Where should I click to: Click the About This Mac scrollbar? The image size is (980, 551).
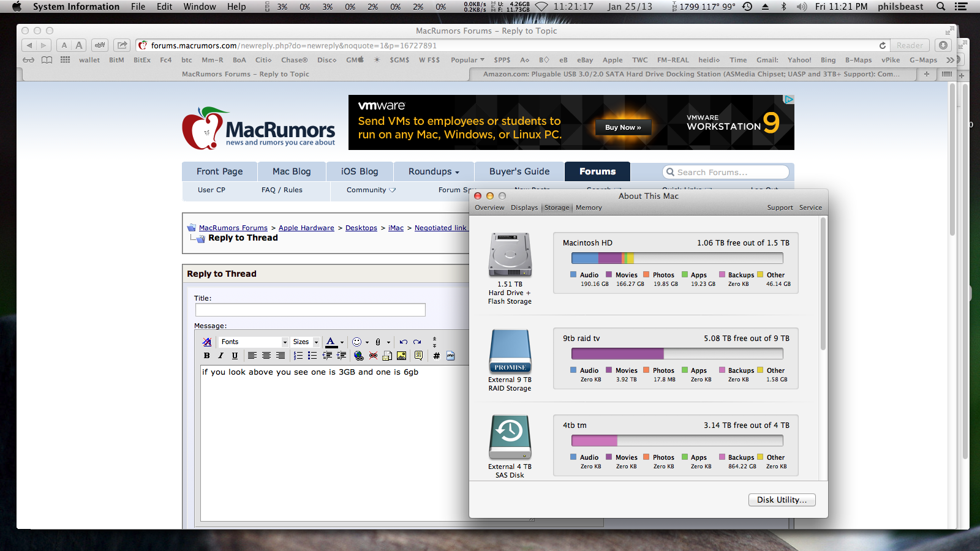[x=823, y=285]
